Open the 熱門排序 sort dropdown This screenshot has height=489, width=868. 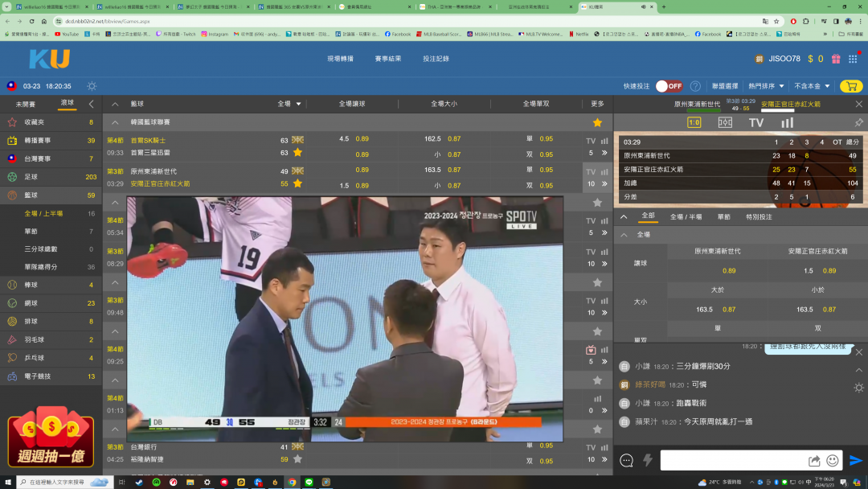click(x=766, y=86)
